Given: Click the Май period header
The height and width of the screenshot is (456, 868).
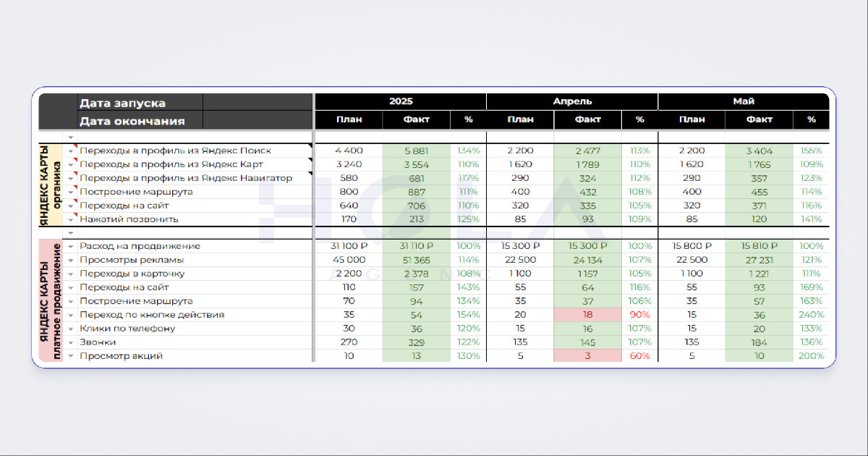Looking at the screenshot, I should [744, 102].
